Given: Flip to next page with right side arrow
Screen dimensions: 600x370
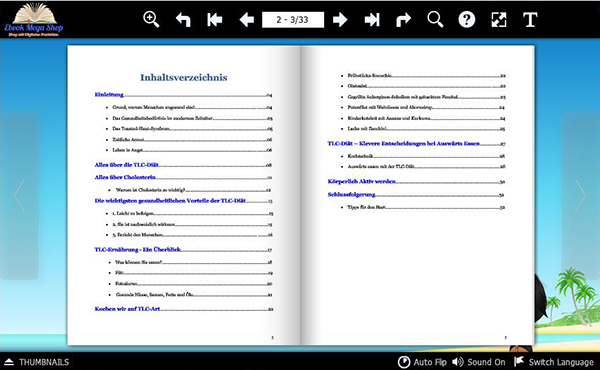Looking at the screenshot, I should click(580, 196).
